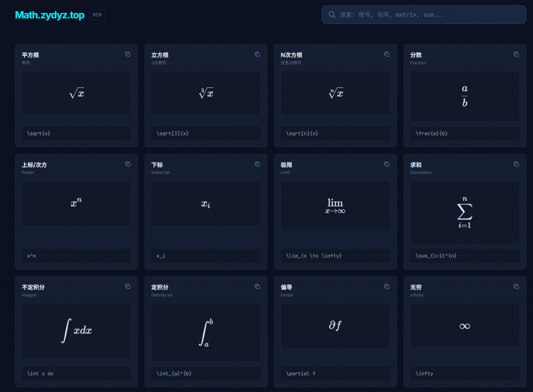This screenshot has height=392, width=533.
Task: Click the NEW badge beside the logo
Action: tap(97, 15)
